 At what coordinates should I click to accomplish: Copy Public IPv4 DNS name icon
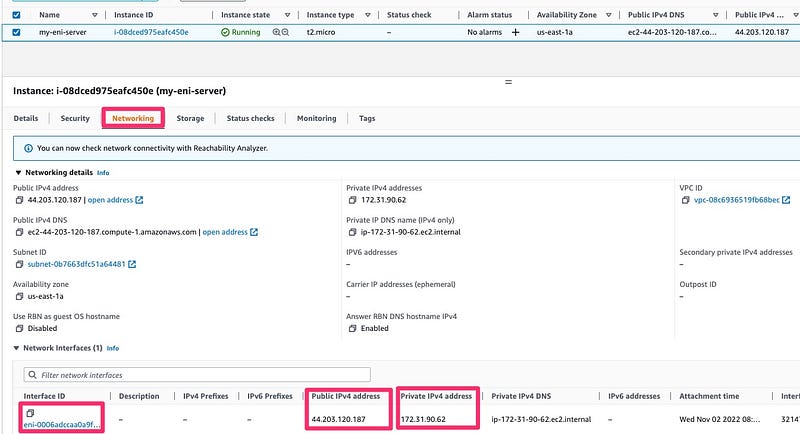pyautogui.click(x=19, y=232)
